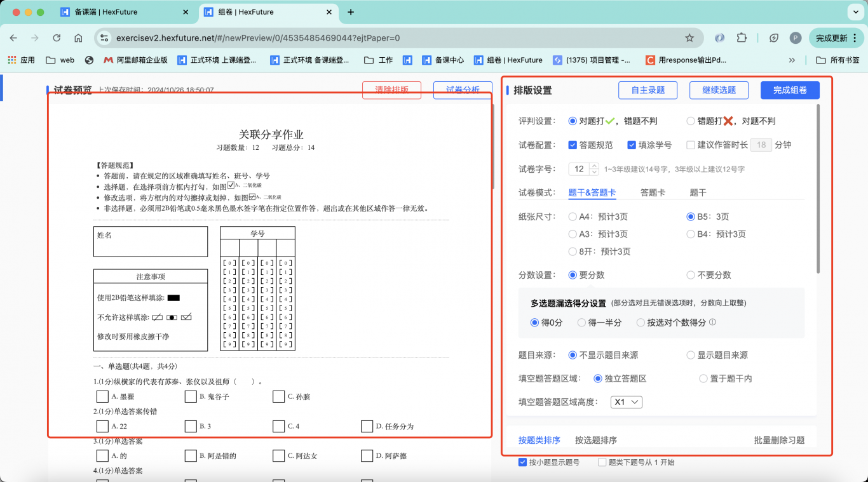The width and height of the screenshot is (868, 482).
Task: Open the 填空题答题区域高度 X1 dropdown
Action: [627, 402]
